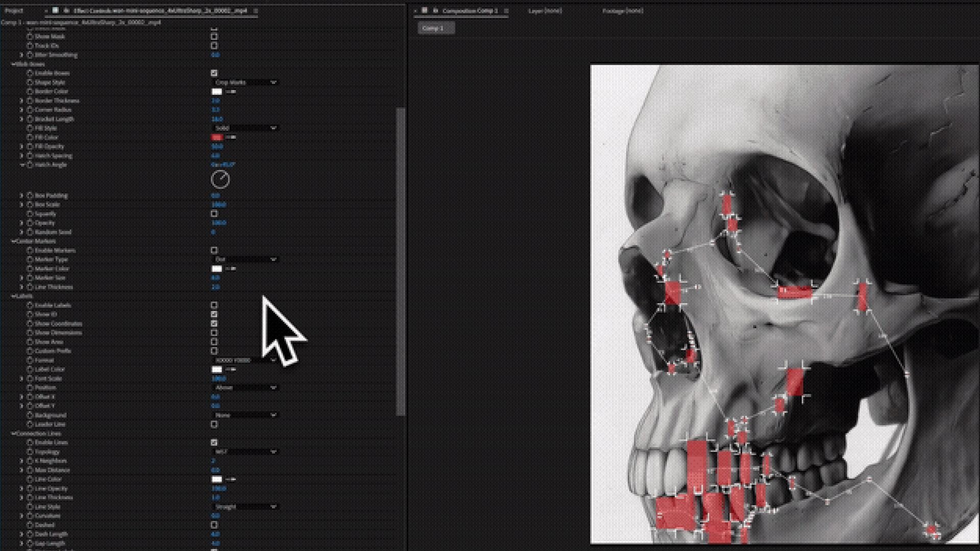980x551 pixels.
Task: Click the Bracket Length value
Action: pos(217,119)
